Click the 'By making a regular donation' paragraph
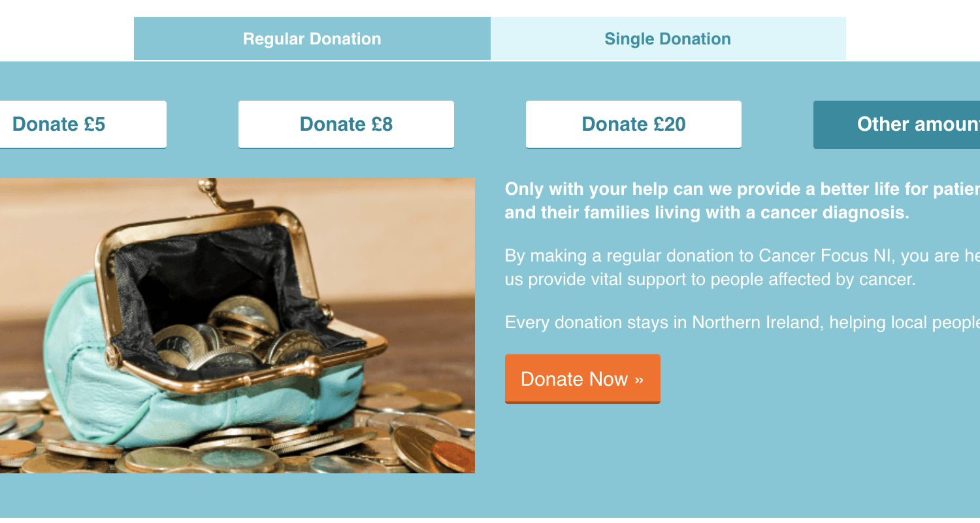Image resolution: width=980 pixels, height=523 pixels. [742, 267]
